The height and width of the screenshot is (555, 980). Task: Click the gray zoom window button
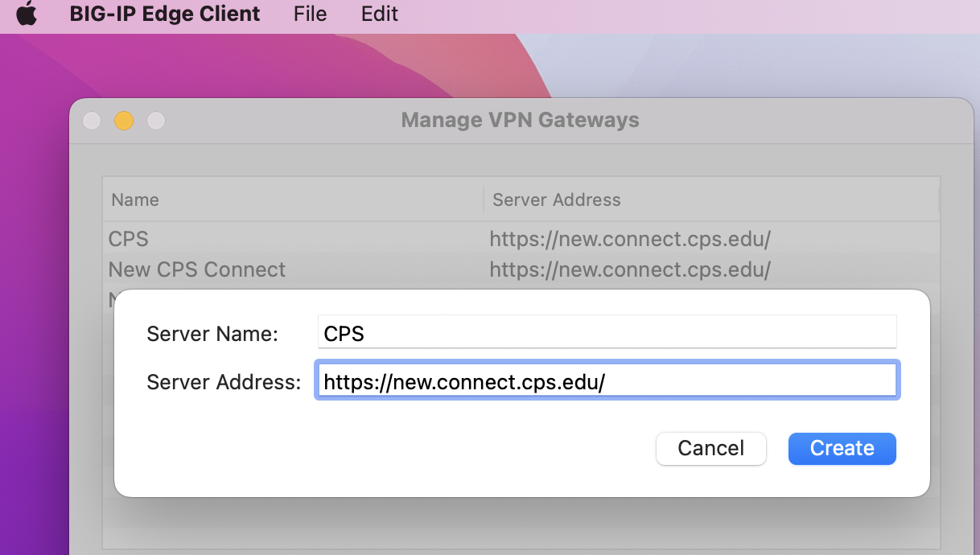[x=156, y=121]
